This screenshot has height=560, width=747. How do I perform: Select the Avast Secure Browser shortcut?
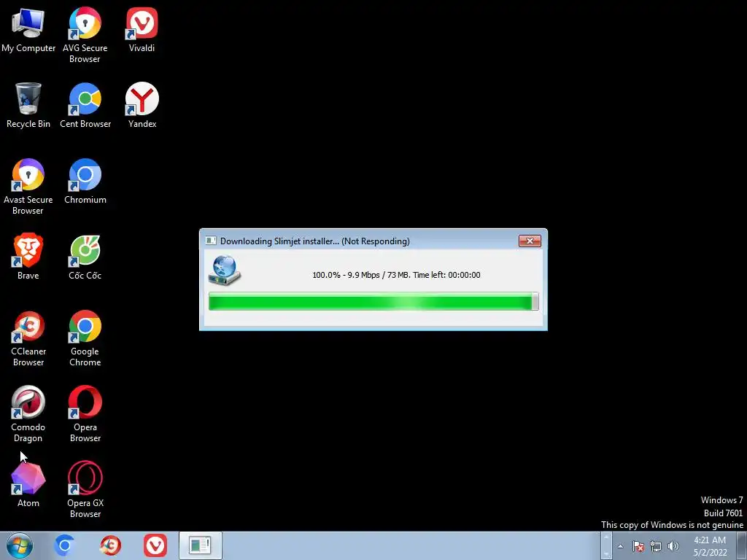28,187
